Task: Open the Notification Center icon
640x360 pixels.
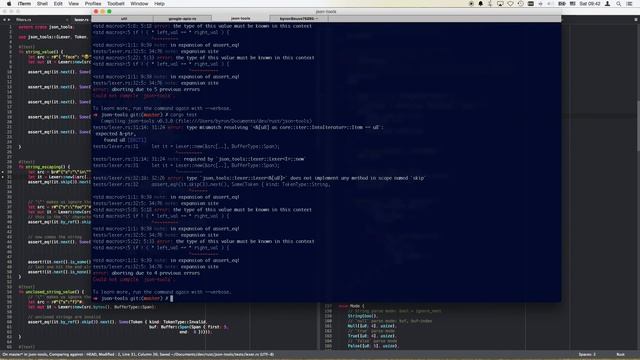Action: pyautogui.click(x=630, y=4)
